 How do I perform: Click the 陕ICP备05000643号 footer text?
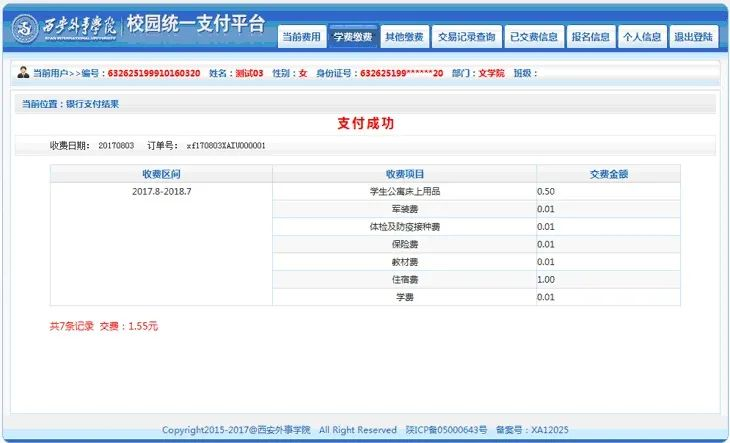[445, 430]
